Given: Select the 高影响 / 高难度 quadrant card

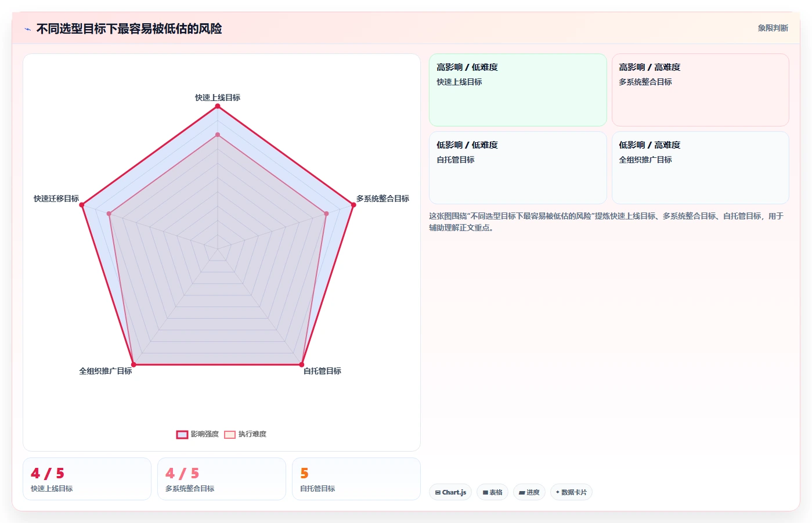Looking at the screenshot, I should point(700,90).
